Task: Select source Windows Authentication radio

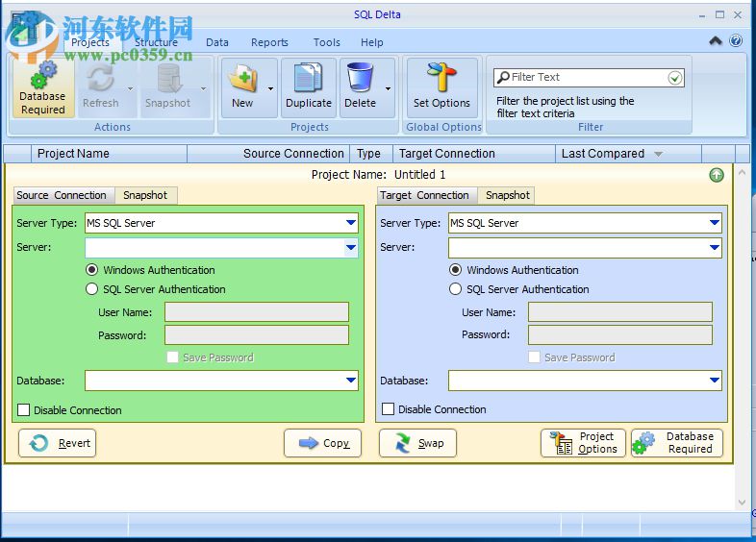Action: [x=91, y=270]
